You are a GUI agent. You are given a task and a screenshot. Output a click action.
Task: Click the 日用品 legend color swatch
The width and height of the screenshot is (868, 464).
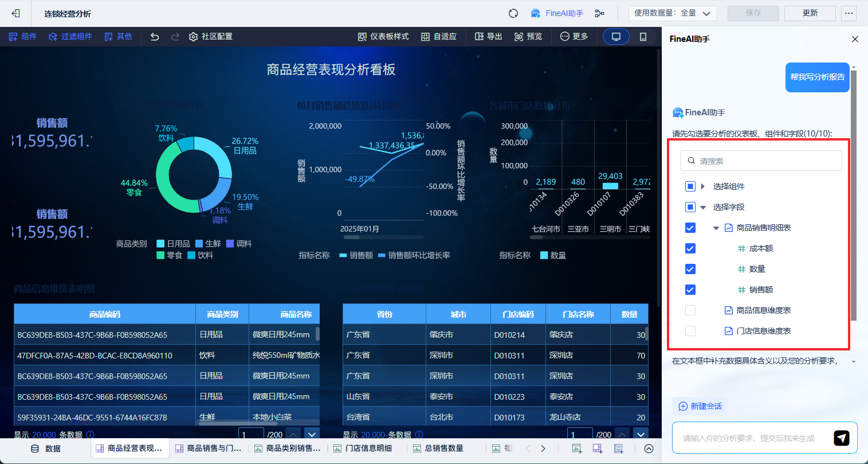[160, 244]
